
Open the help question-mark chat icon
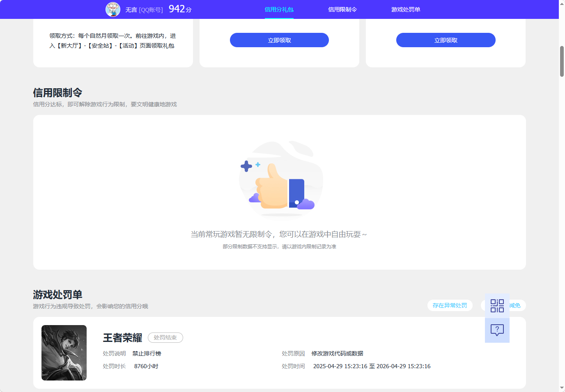(x=497, y=330)
